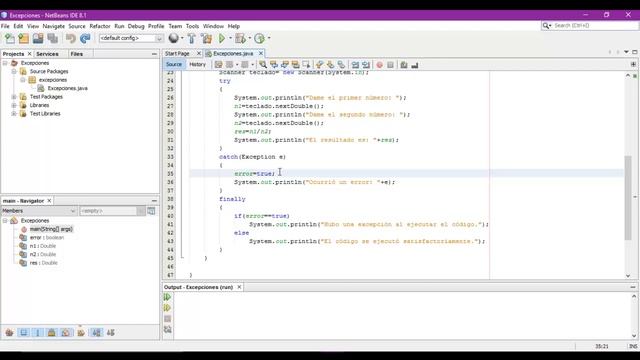
Task: Toggle Show Inherited Members filter in Navigator
Action: [x=9, y=333]
